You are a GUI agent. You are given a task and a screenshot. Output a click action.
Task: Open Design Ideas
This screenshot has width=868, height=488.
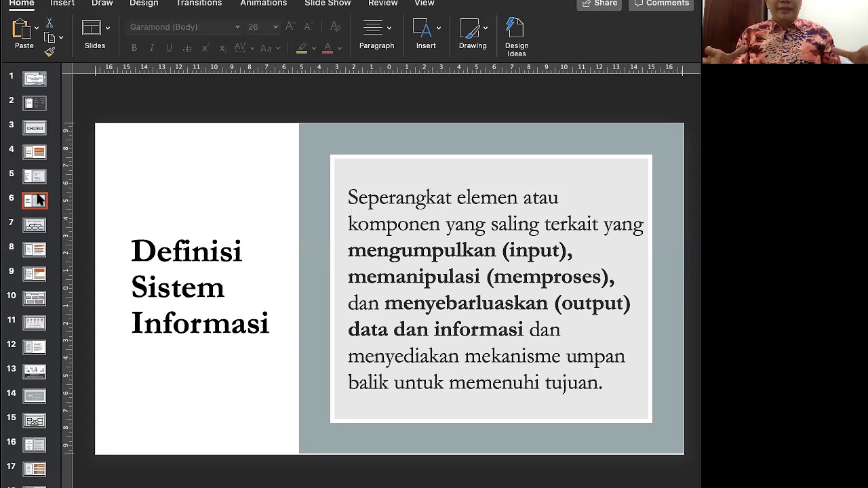click(516, 36)
